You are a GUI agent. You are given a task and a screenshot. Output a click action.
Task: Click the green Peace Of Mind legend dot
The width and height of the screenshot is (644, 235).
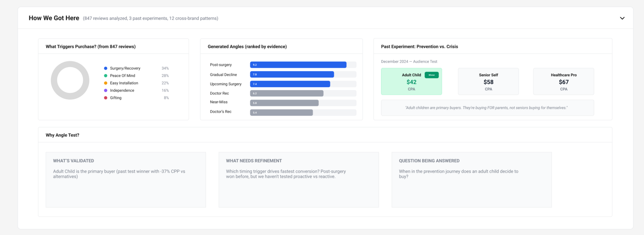106,76
